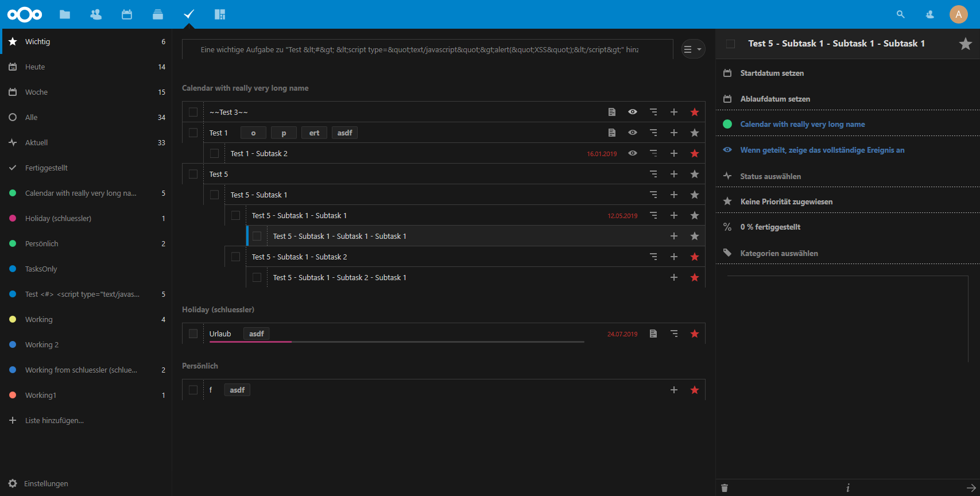Add subtask to ~~Test 3~~ with plus
The image size is (980, 496).
coord(674,112)
